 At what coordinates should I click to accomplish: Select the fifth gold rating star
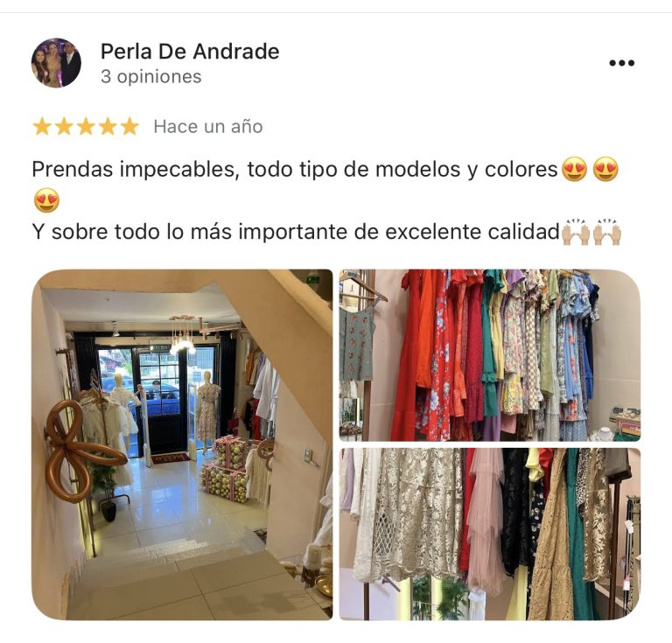point(129,127)
